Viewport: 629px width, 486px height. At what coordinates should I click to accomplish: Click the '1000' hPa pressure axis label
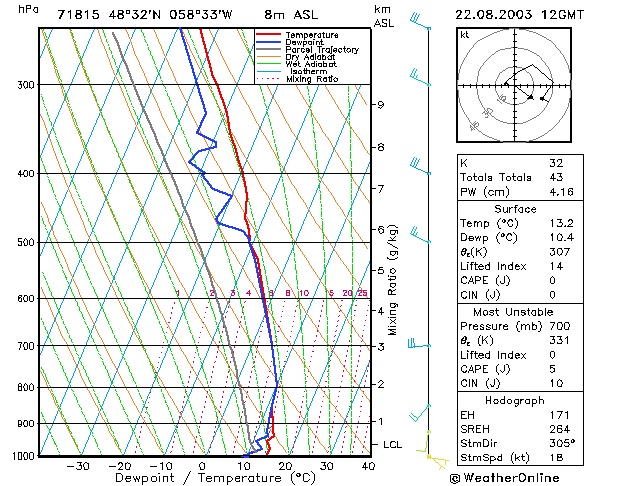click(x=24, y=456)
